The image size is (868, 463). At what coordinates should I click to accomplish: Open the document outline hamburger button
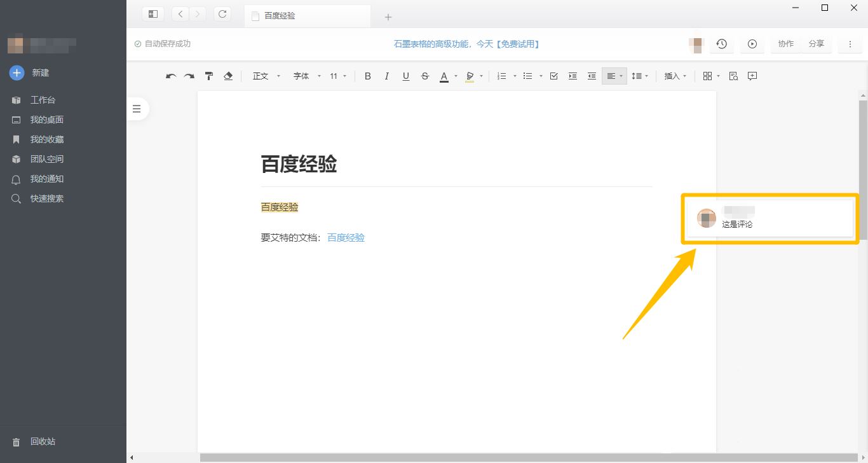(x=136, y=109)
